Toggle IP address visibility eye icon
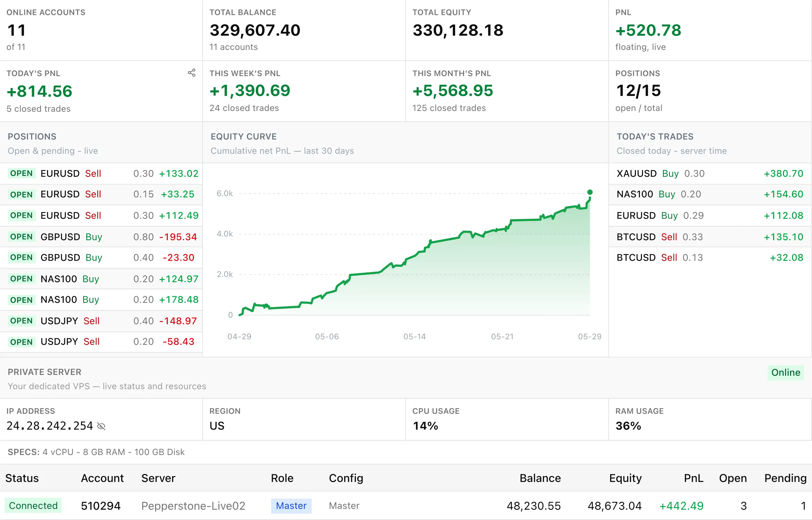 click(x=101, y=426)
